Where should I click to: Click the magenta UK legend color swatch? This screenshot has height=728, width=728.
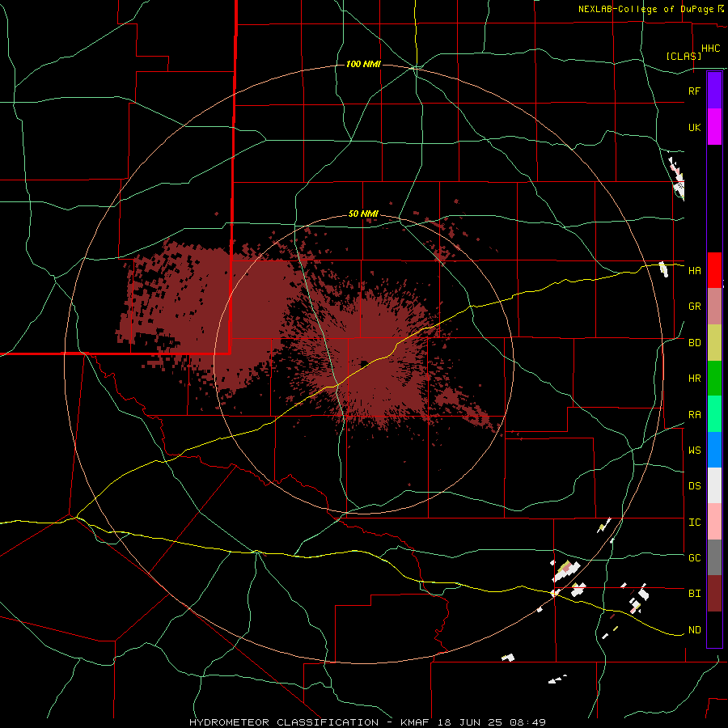point(714,127)
